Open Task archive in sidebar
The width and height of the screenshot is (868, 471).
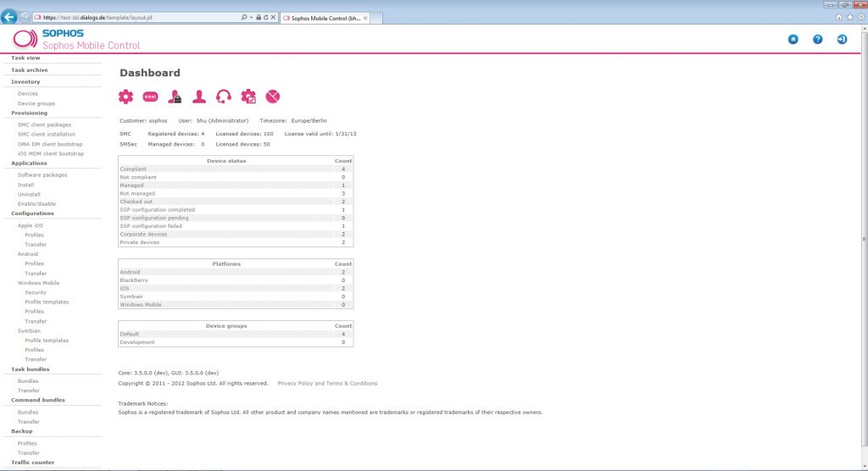[30, 69]
